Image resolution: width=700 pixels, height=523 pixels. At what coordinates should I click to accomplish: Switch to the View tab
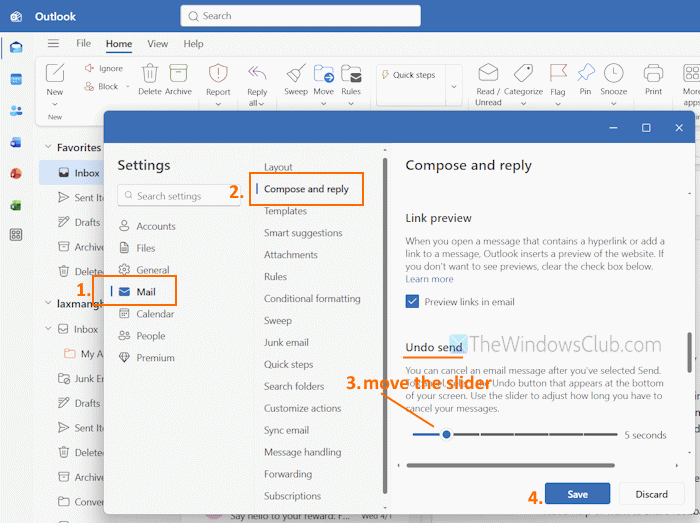[158, 44]
